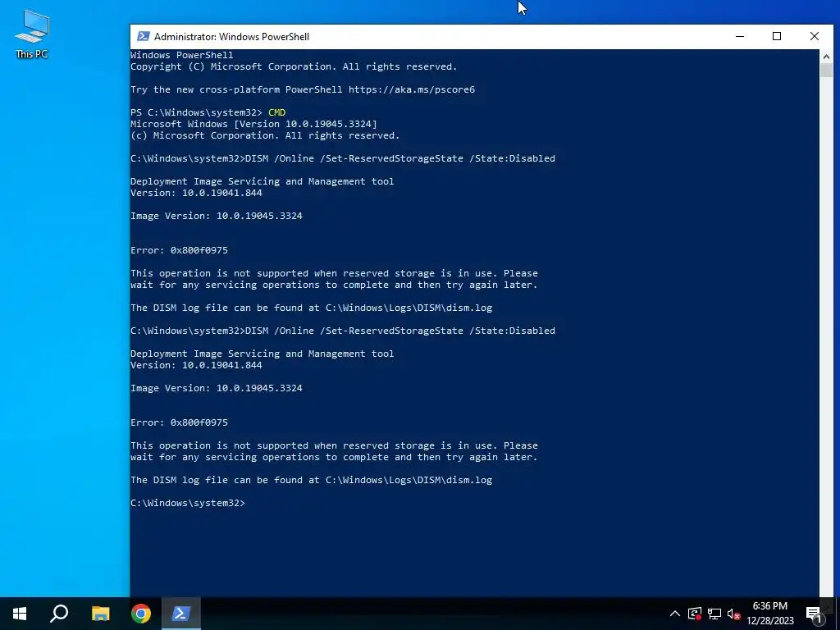This screenshot has width=840, height=630.
Task: Launch File Explorer from taskbar
Action: (100, 614)
